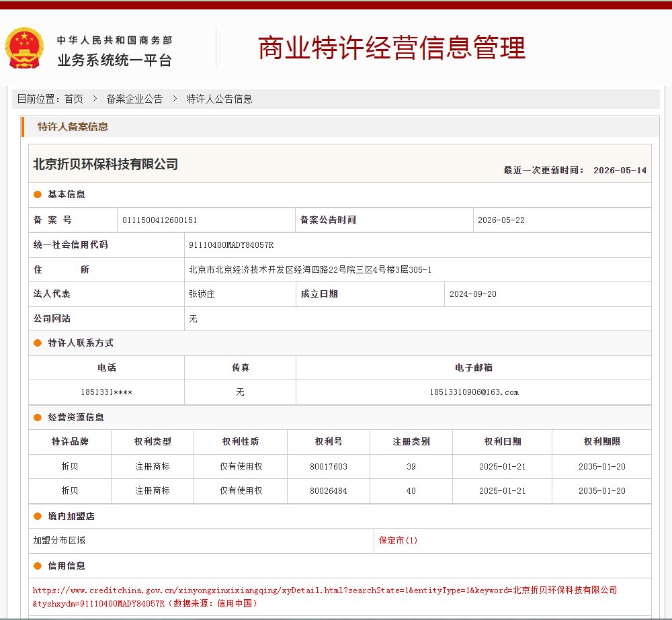Click 权利期限 column header
The image size is (672, 620).
601,442
